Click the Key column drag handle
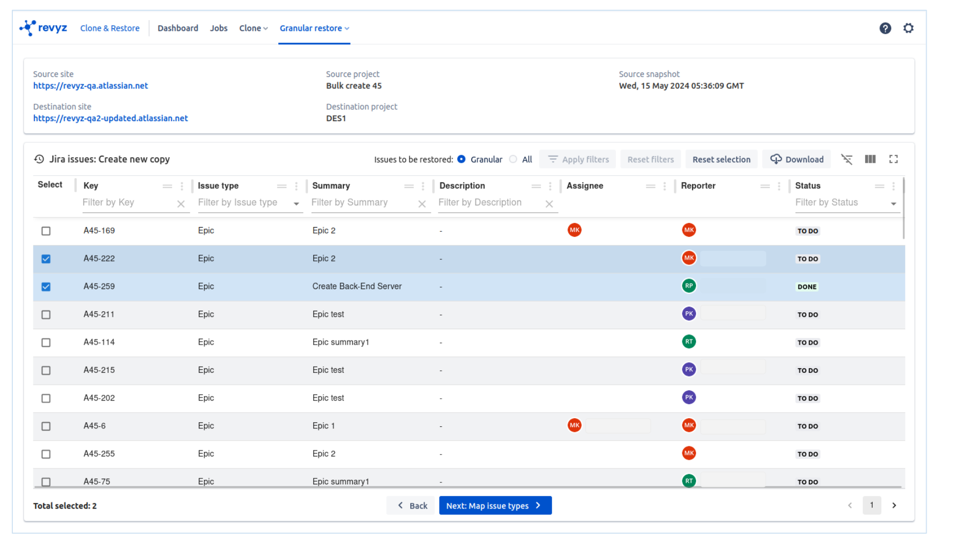The height and width of the screenshot is (546, 980). [167, 186]
